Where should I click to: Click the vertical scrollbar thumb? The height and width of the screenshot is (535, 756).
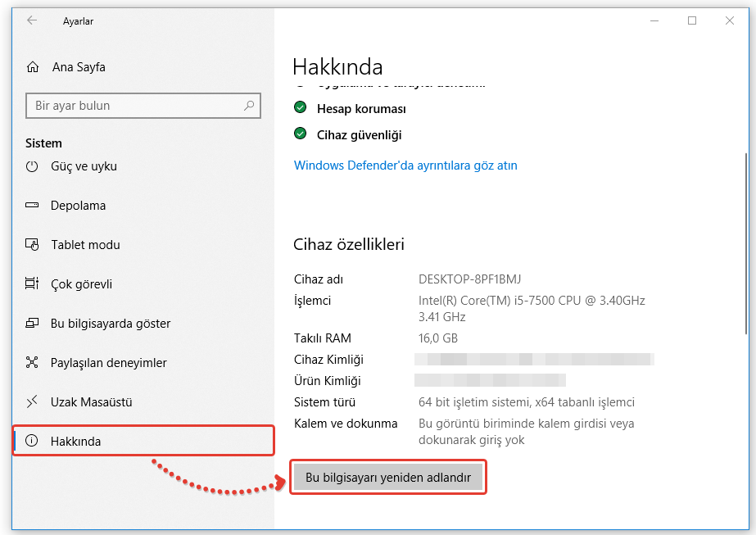pyautogui.click(x=745, y=242)
